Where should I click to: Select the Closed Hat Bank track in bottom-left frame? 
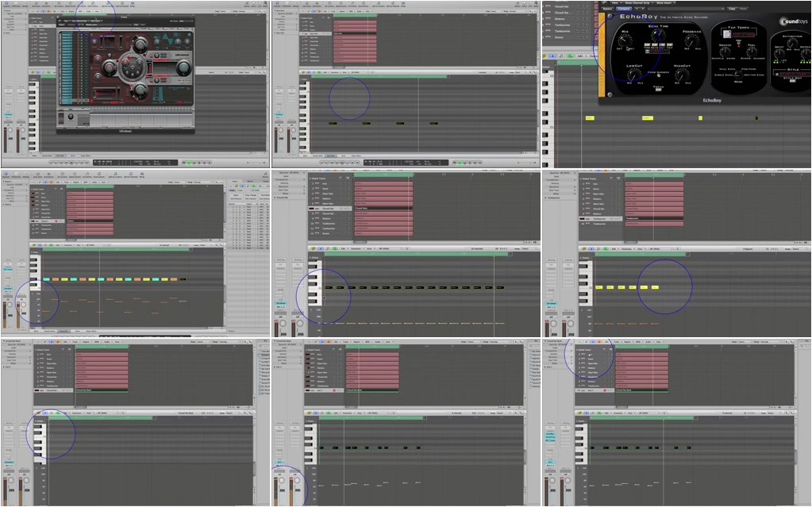coord(53,390)
